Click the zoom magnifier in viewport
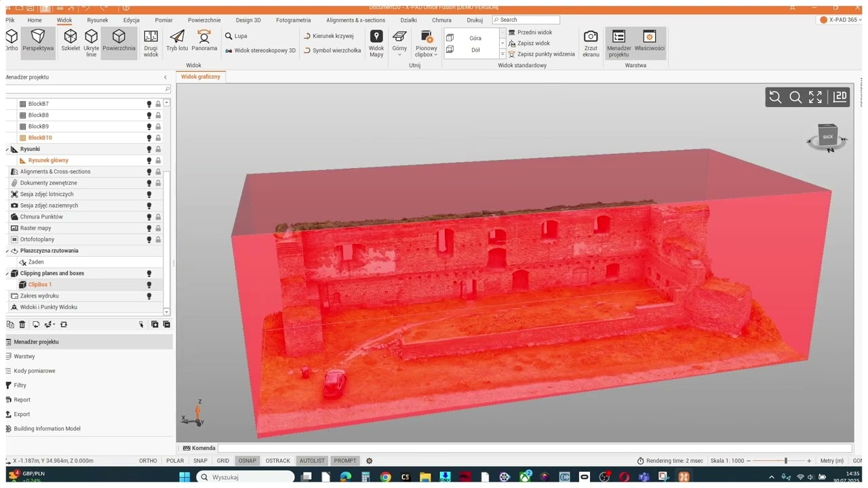This screenshot has width=868, height=488. 795,98
